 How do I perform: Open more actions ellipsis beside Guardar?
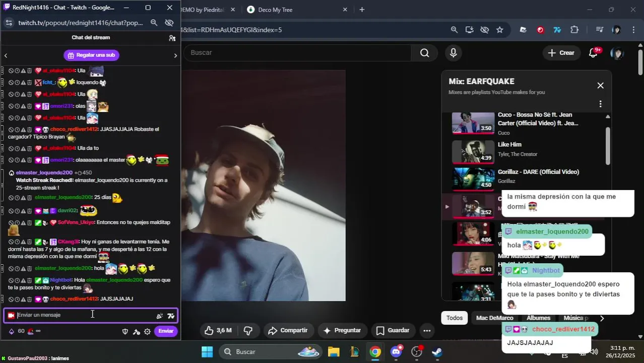pyautogui.click(x=427, y=330)
